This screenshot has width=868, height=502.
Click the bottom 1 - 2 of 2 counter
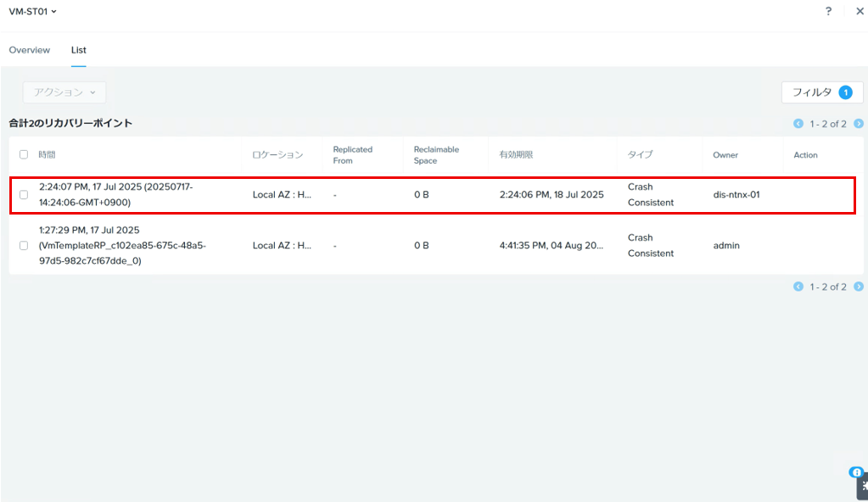click(x=828, y=287)
